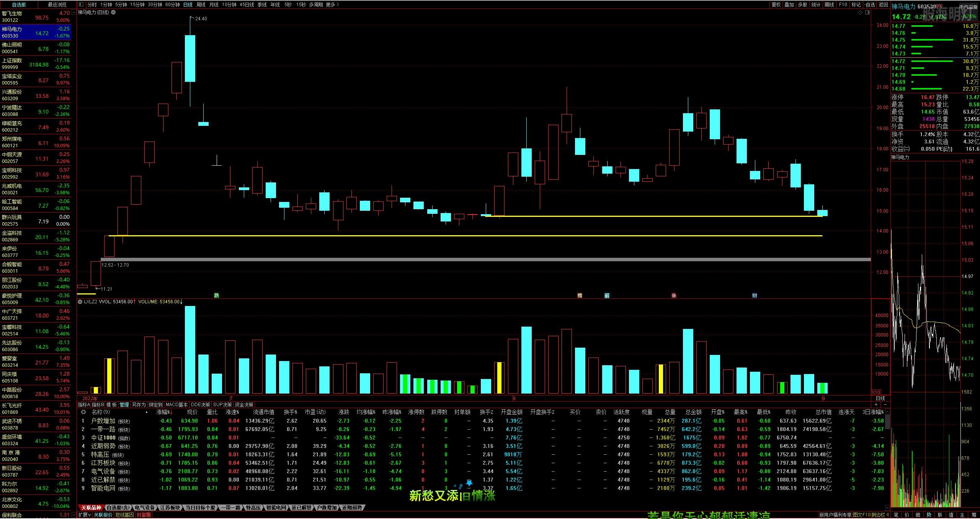Open F10 company info
Viewport: 980px width, 519px height.
[843, 5]
